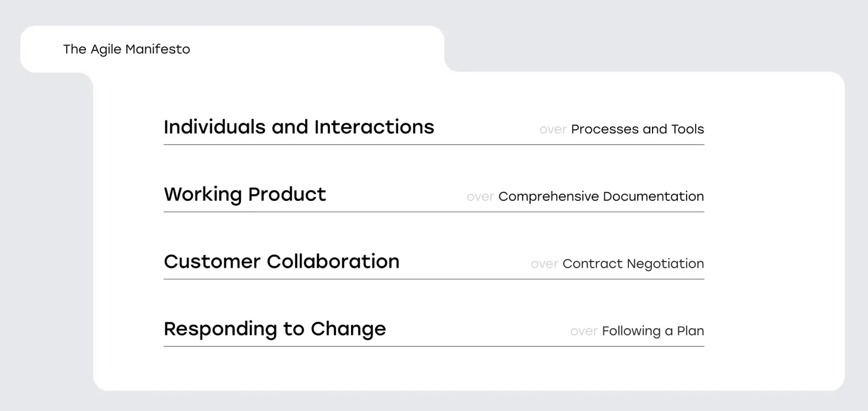The image size is (868, 411).
Task: Click the word "Manifesto" in the title
Action: [x=158, y=49]
